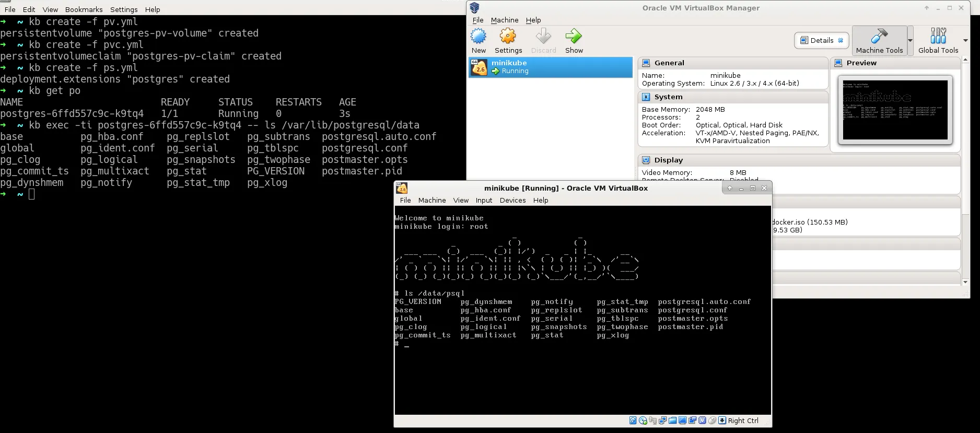Click the shared folders status icon
The width and height of the screenshot is (980, 433).
673,421
